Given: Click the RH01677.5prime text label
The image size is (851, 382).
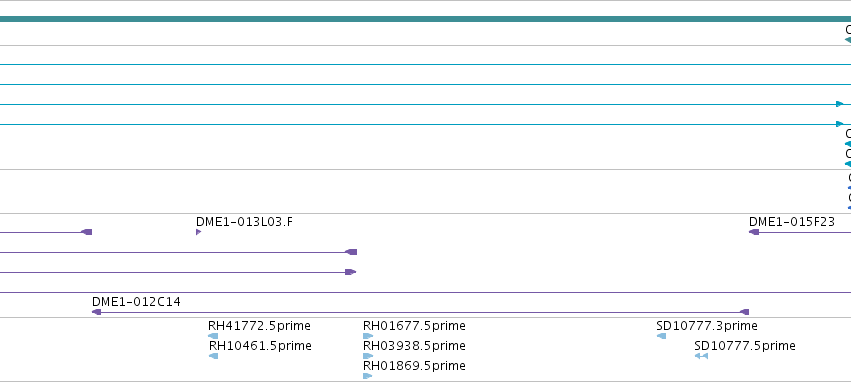Looking at the screenshot, I should pyautogui.click(x=414, y=326).
